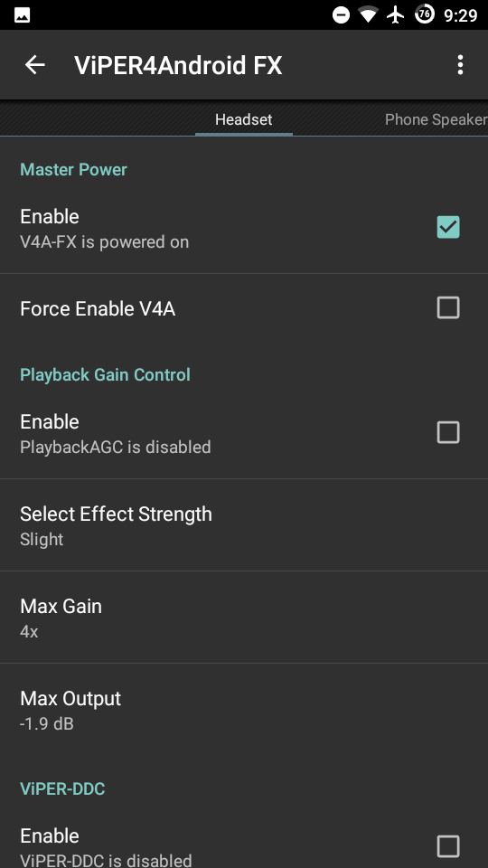Screen dimensions: 488x868
Task: Tap the image notification icon in status bar
Action: coord(22,15)
